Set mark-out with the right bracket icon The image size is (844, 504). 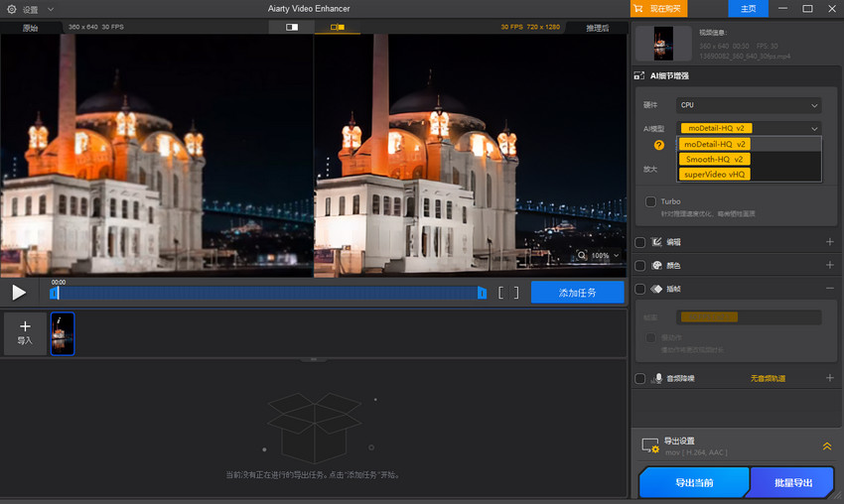516,293
